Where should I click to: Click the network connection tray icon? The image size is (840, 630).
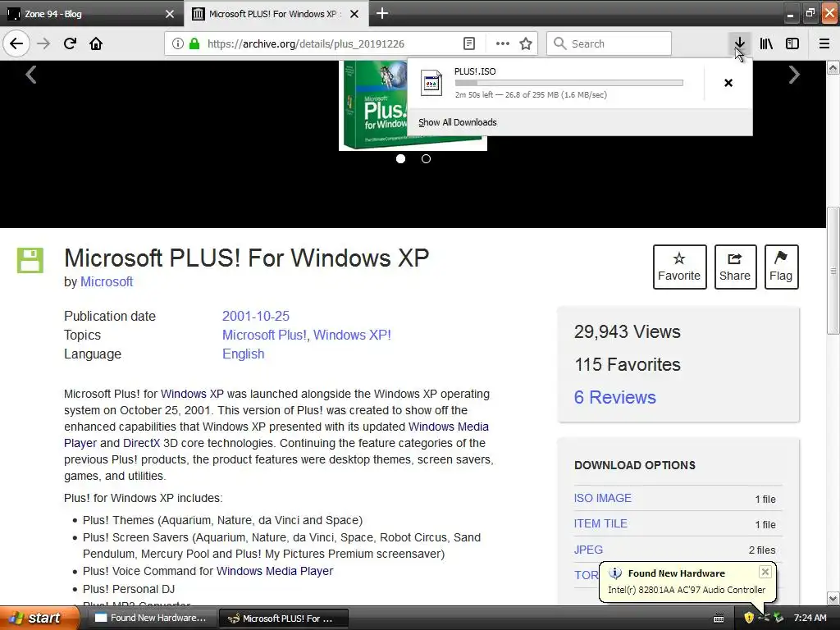764,618
